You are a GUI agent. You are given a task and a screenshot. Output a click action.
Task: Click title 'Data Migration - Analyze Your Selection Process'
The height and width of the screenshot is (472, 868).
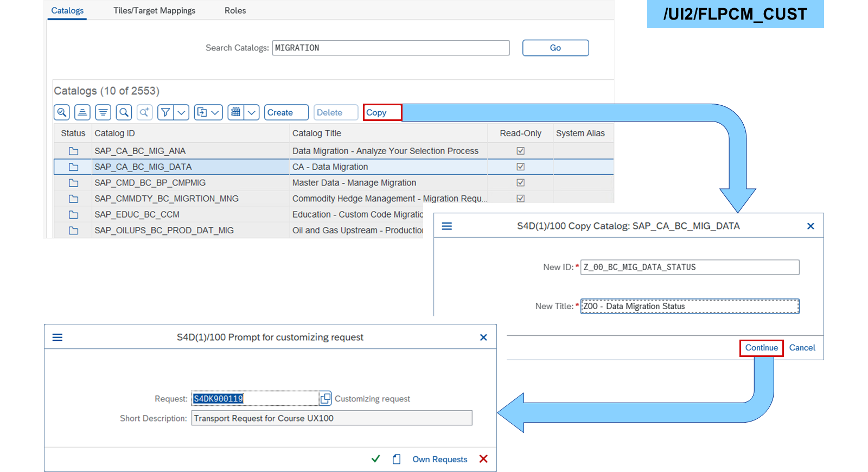click(x=385, y=151)
